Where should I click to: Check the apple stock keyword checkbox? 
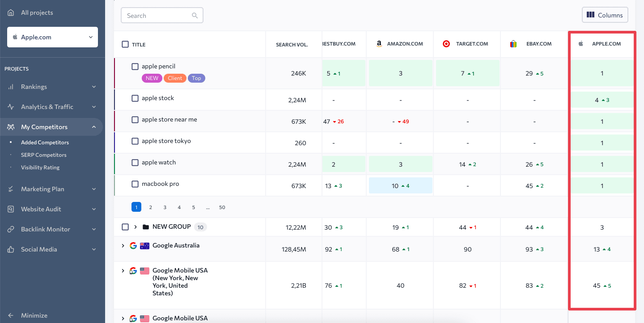click(135, 98)
